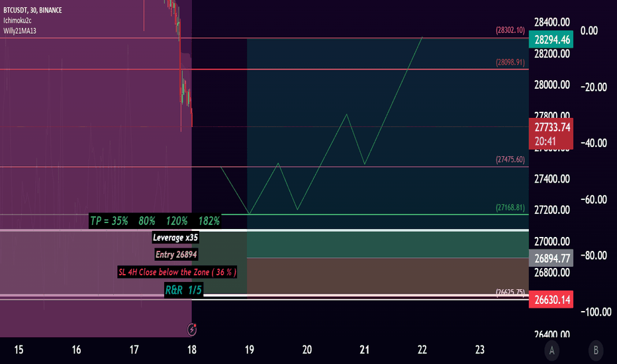The height and width of the screenshot is (364, 617).
Task: Click the (28302.10) line label
Action: [x=510, y=30]
